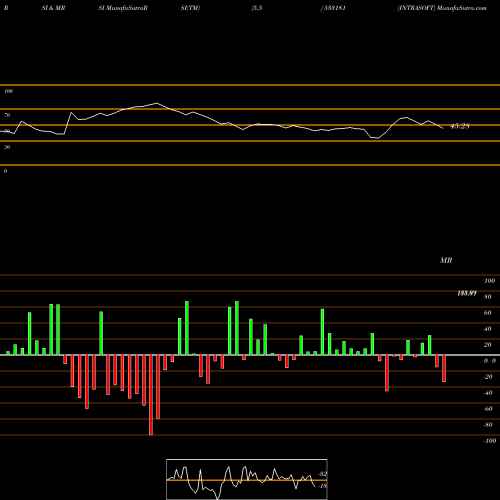500x500 pixels.
Task: Click the -18 label in mini chart
Action: tap(323, 486)
